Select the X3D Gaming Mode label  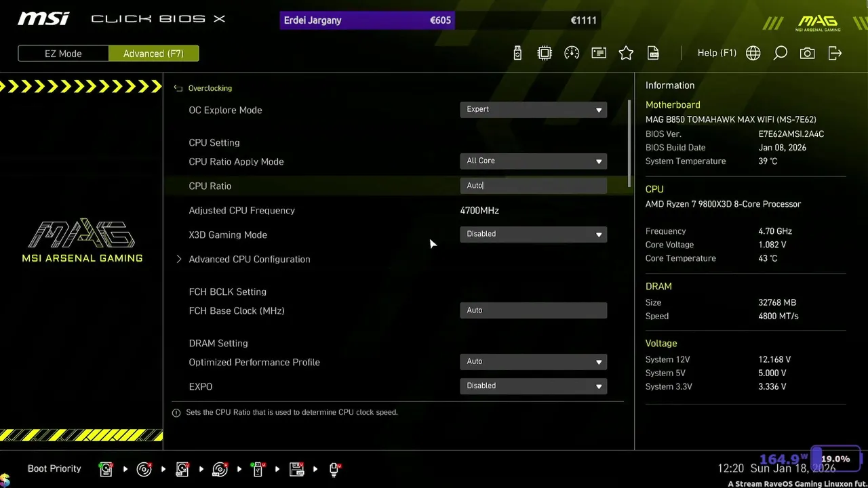tap(228, 235)
